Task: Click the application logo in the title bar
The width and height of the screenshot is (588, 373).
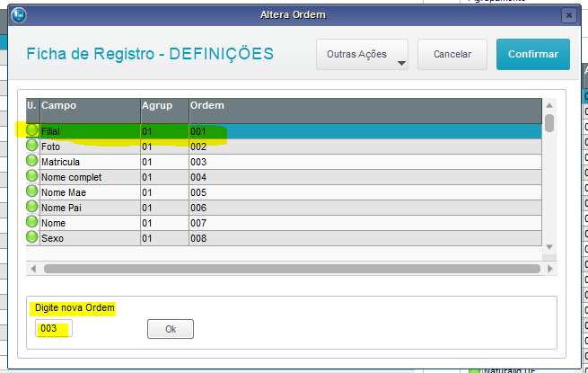Action: click(x=18, y=15)
